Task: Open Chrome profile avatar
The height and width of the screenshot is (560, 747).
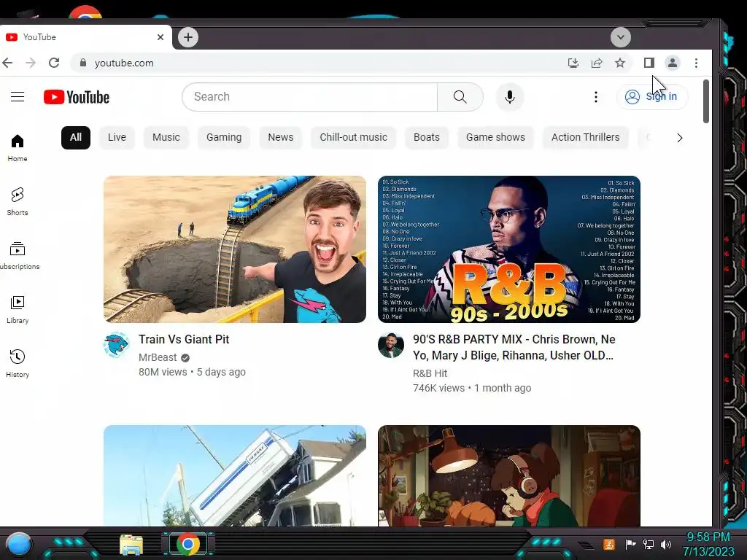Action: [x=672, y=63]
